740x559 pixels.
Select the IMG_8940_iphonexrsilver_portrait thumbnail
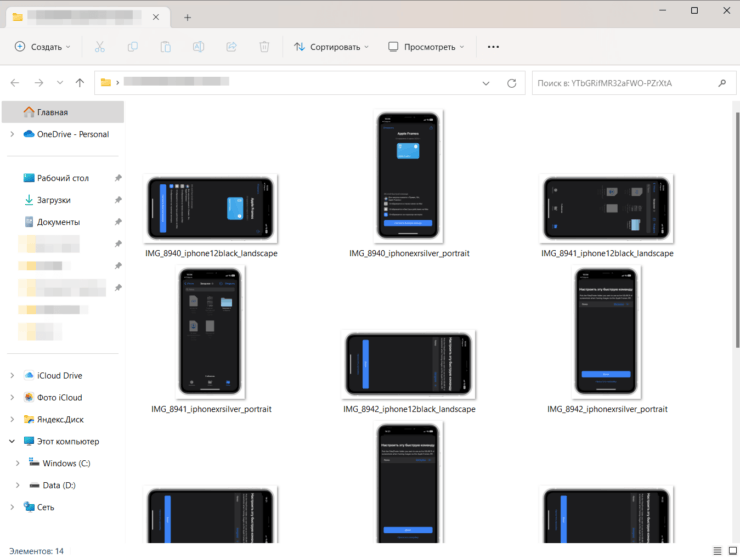click(409, 178)
